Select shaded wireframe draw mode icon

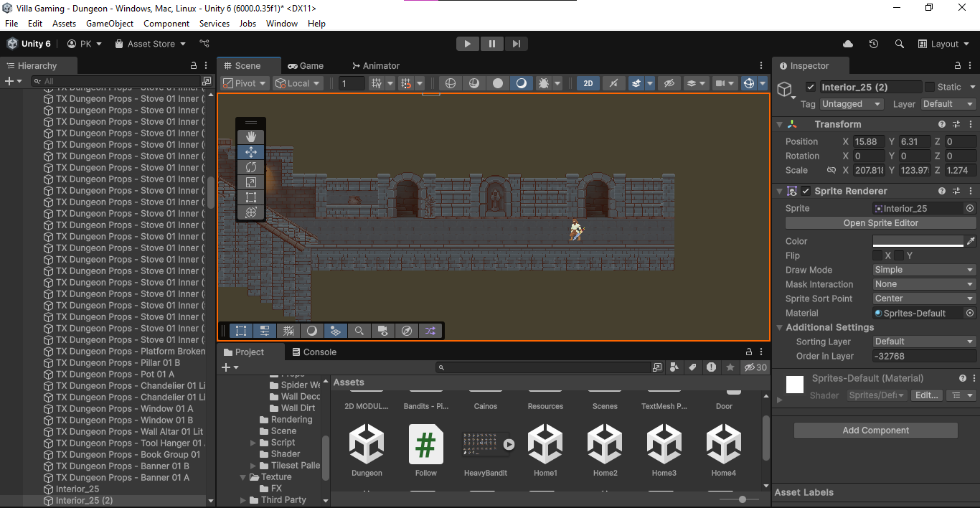(474, 83)
